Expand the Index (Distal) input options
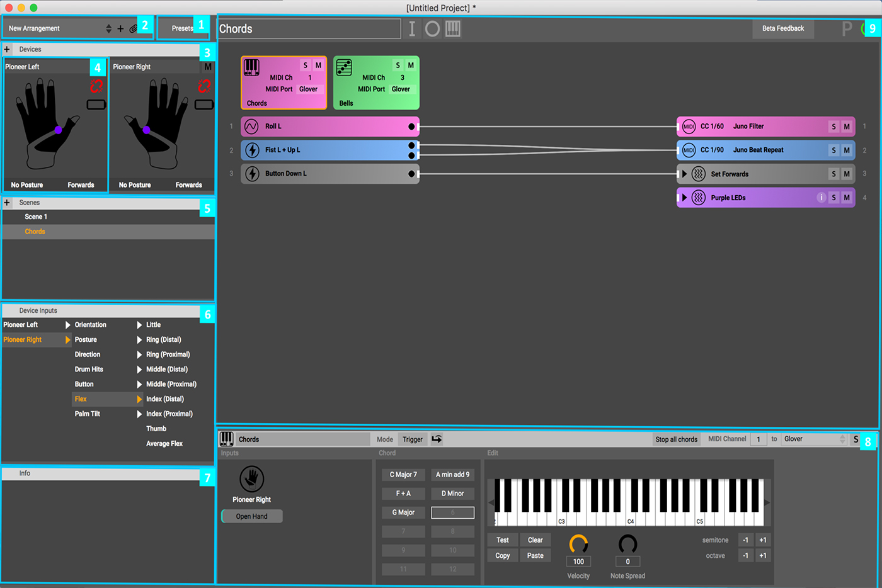This screenshot has height=588, width=882. pos(140,399)
